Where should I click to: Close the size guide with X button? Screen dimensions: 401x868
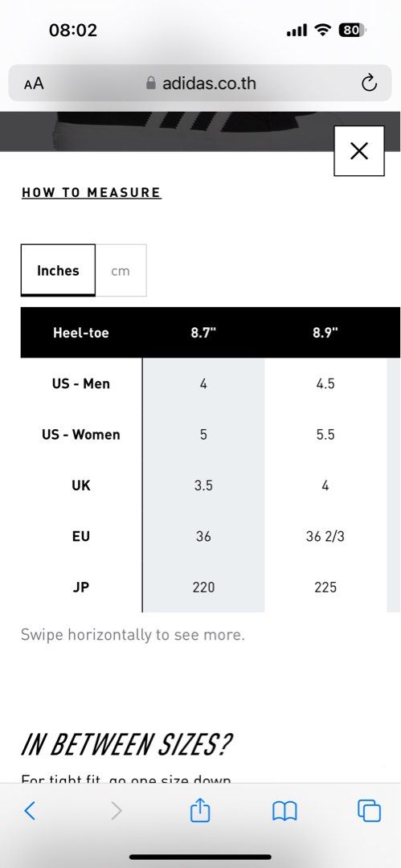click(x=359, y=150)
